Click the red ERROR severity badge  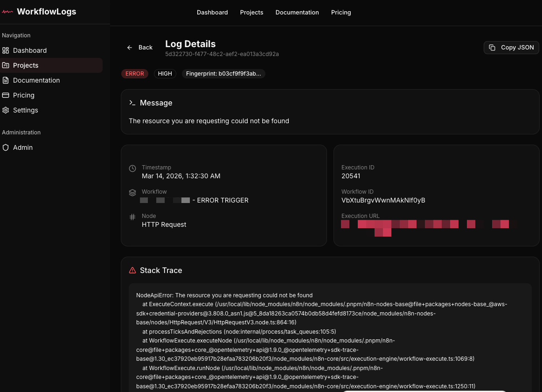(135, 73)
